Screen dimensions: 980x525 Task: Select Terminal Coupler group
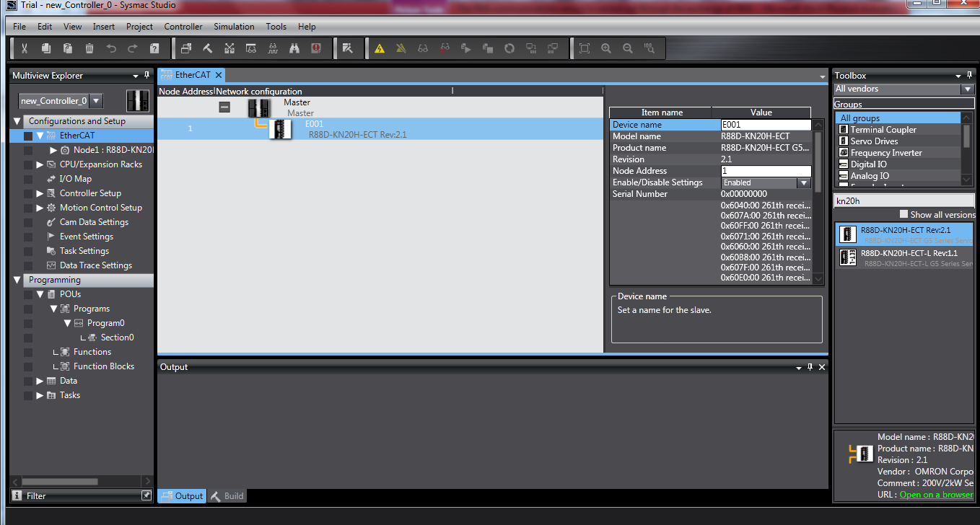coord(898,130)
